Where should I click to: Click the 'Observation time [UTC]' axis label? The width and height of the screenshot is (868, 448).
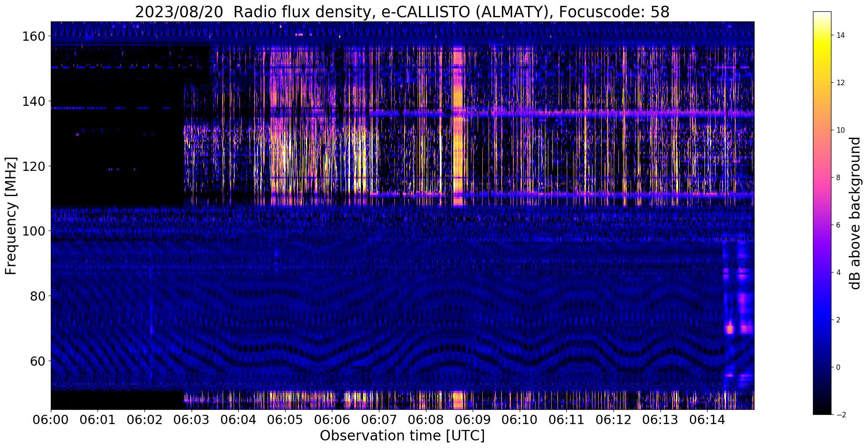point(402,436)
